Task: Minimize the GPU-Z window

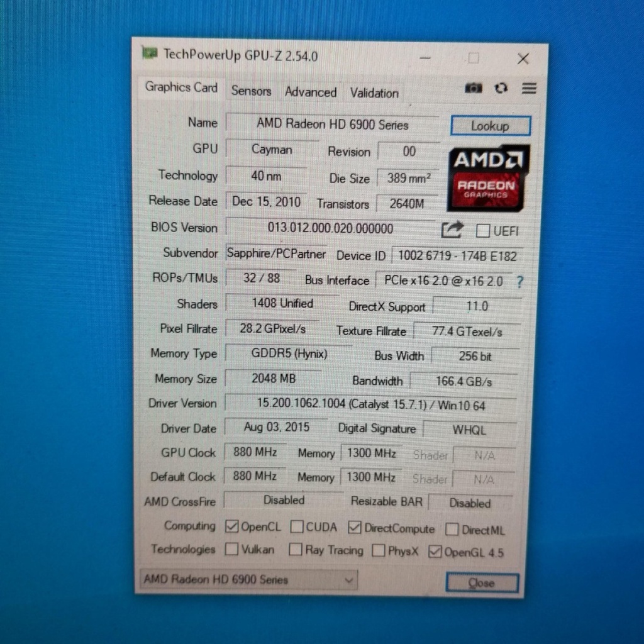Action: tap(425, 58)
